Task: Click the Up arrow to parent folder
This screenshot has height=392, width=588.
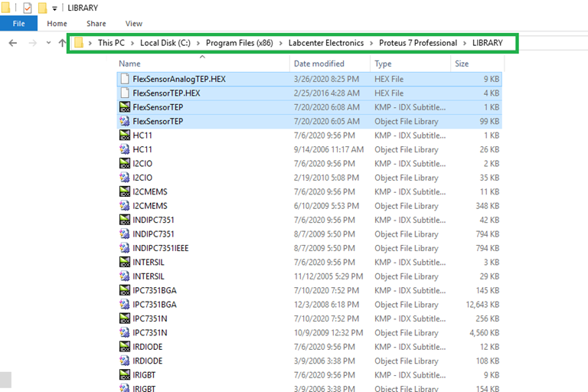Action: (x=62, y=43)
